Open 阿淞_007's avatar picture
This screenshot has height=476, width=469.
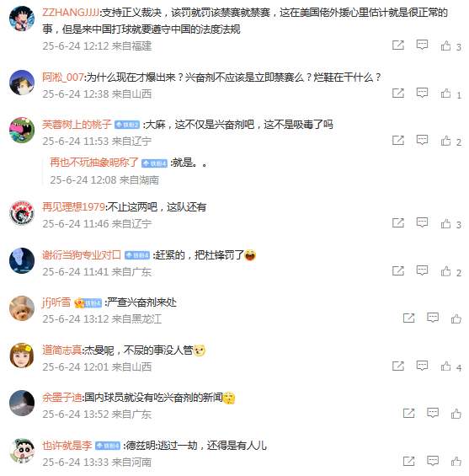[x=22, y=83]
